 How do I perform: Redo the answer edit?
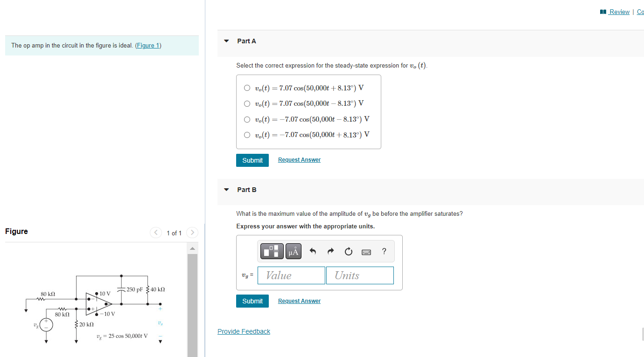(x=330, y=252)
